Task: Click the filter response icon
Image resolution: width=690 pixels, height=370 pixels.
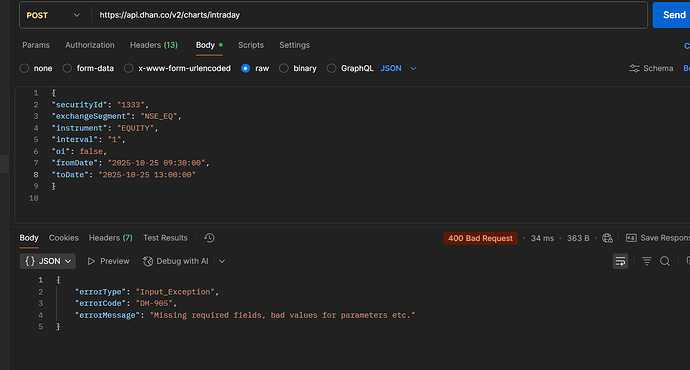Action: click(x=646, y=261)
